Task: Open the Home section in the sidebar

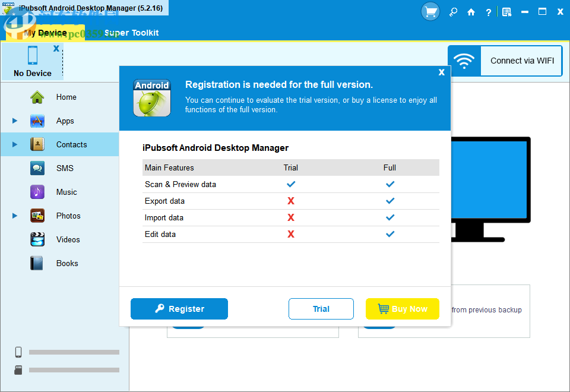Action: pyautogui.click(x=66, y=97)
